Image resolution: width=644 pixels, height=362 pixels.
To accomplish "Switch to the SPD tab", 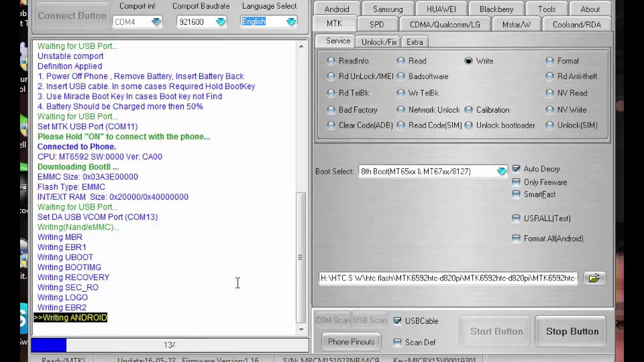I will [x=377, y=24].
